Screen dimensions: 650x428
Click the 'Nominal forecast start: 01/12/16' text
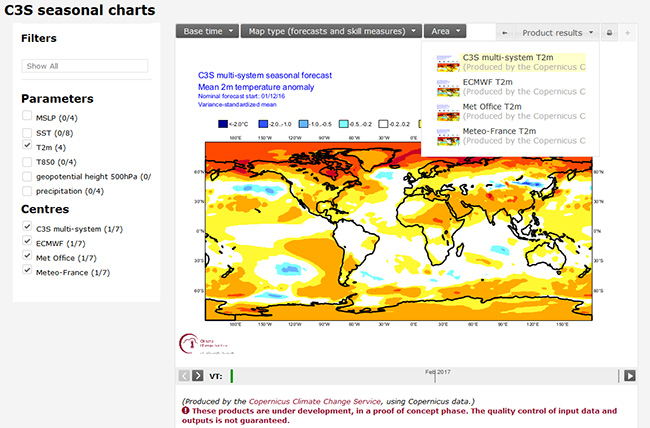(x=241, y=96)
